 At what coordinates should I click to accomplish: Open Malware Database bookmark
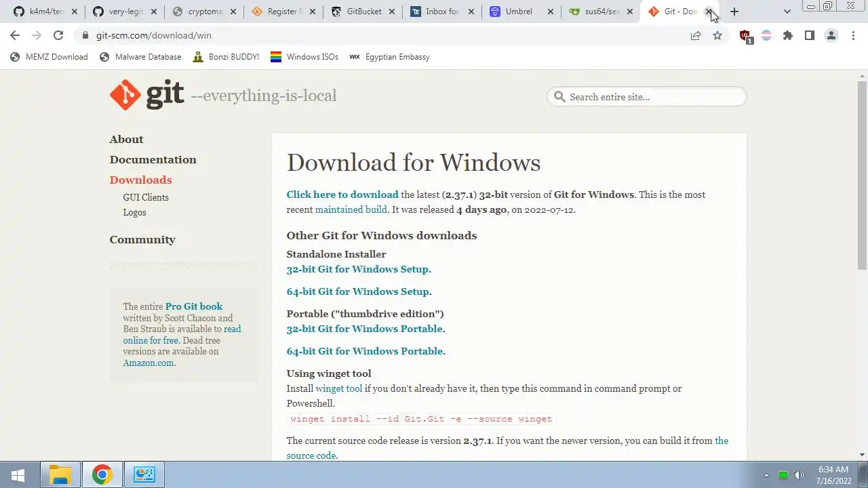[140, 57]
